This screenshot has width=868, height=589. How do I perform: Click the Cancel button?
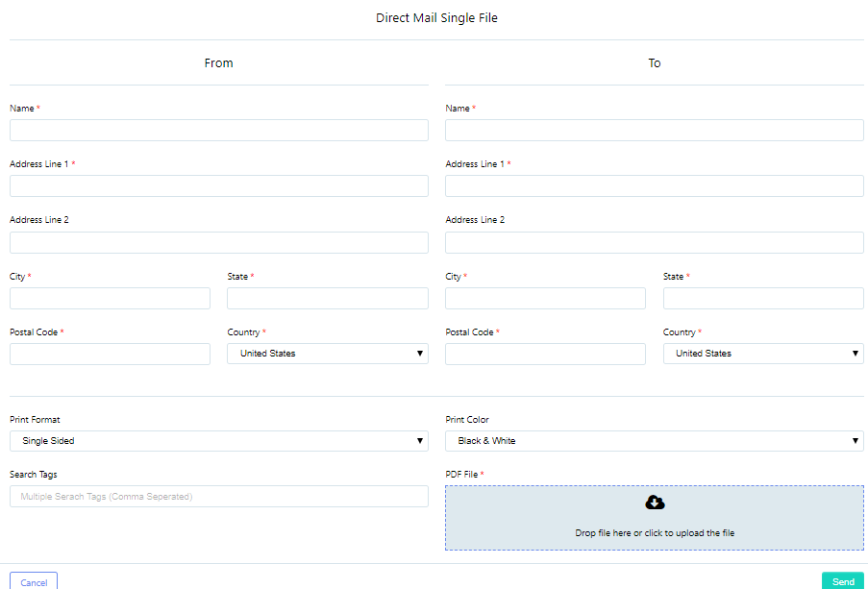tap(34, 582)
